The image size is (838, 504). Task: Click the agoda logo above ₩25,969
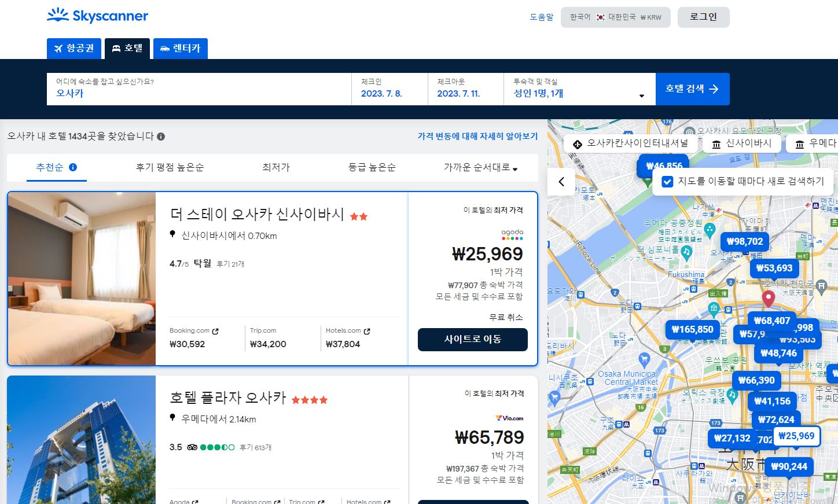coord(512,234)
